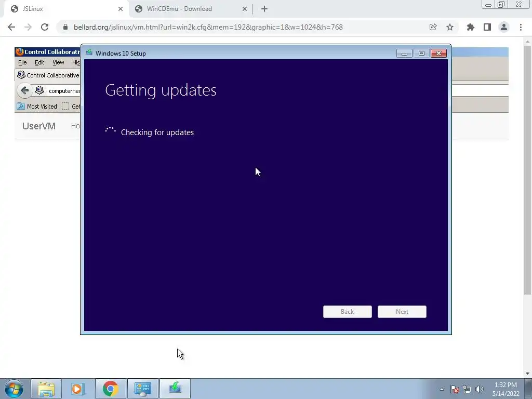The height and width of the screenshot is (399, 532).
Task: Click network tray icon
Action: [467, 389]
